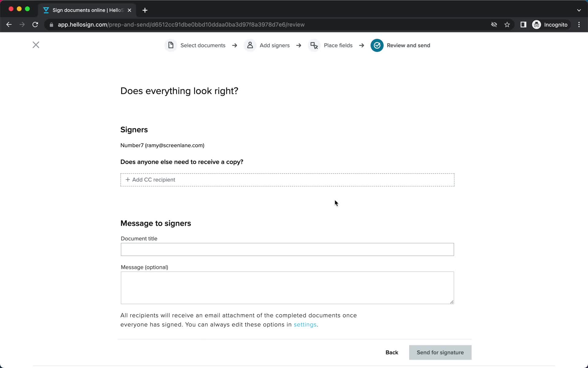Click the close X icon top left

36,45
